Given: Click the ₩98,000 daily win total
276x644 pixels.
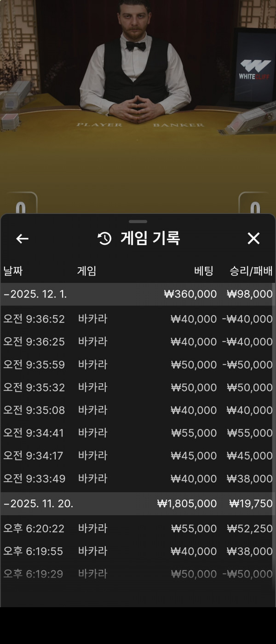Looking at the screenshot, I should pos(250,294).
